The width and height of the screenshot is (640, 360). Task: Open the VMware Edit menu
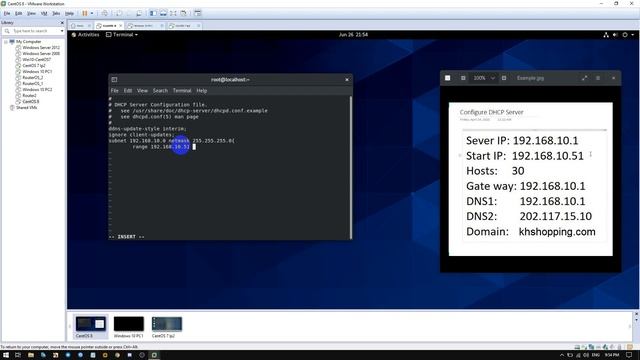19,13
